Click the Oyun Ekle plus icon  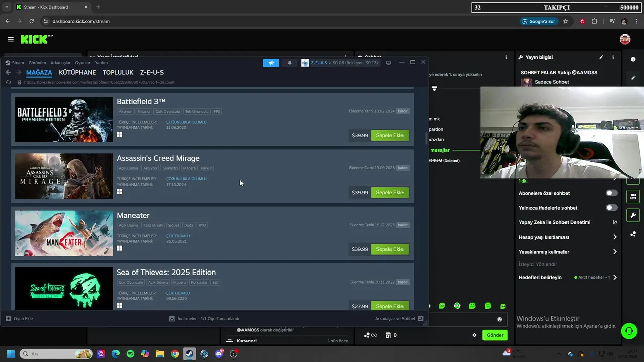(x=8, y=318)
